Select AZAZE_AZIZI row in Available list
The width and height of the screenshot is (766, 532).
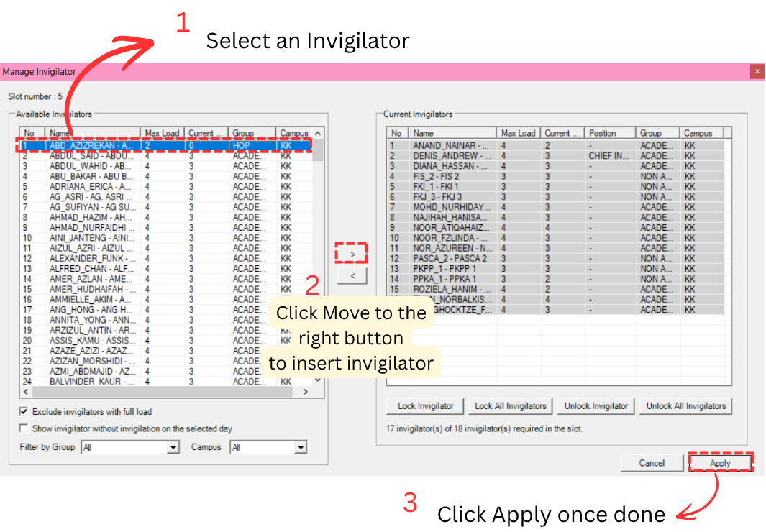(x=165, y=350)
